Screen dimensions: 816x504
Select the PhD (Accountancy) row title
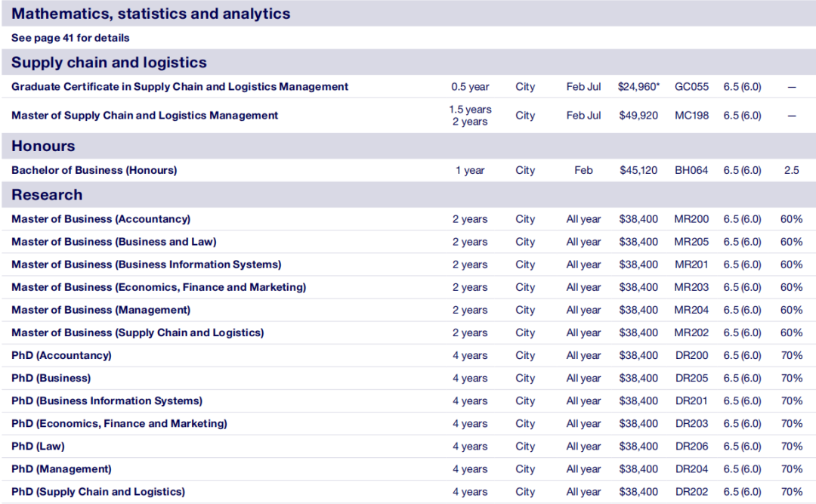(61, 356)
